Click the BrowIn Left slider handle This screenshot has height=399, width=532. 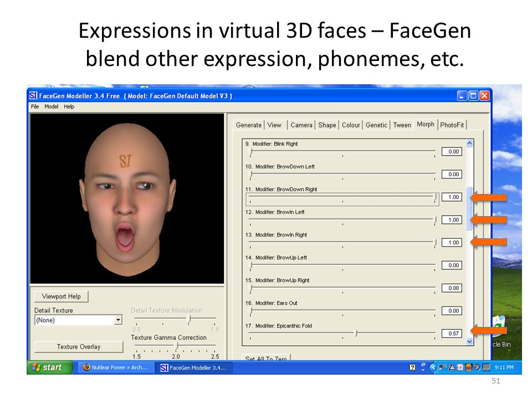coord(436,221)
